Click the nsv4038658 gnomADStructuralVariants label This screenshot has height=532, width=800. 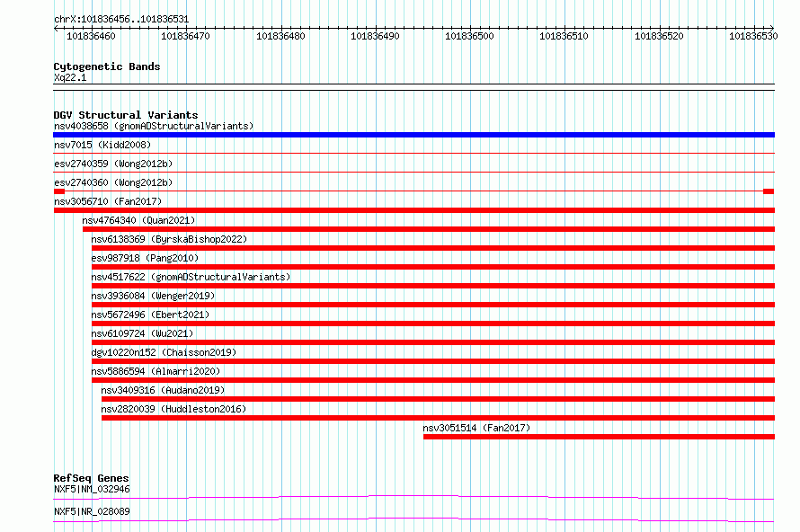pos(154,126)
